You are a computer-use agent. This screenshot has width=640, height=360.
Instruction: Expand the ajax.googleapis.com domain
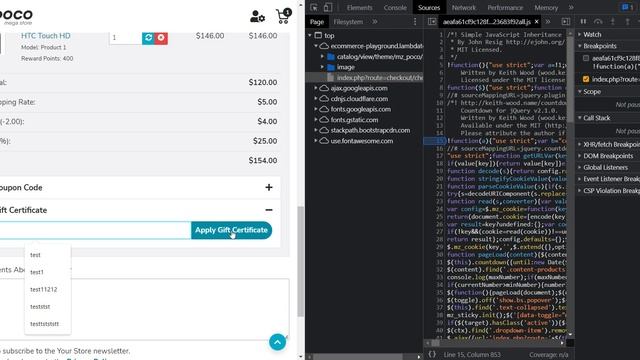(316, 88)
